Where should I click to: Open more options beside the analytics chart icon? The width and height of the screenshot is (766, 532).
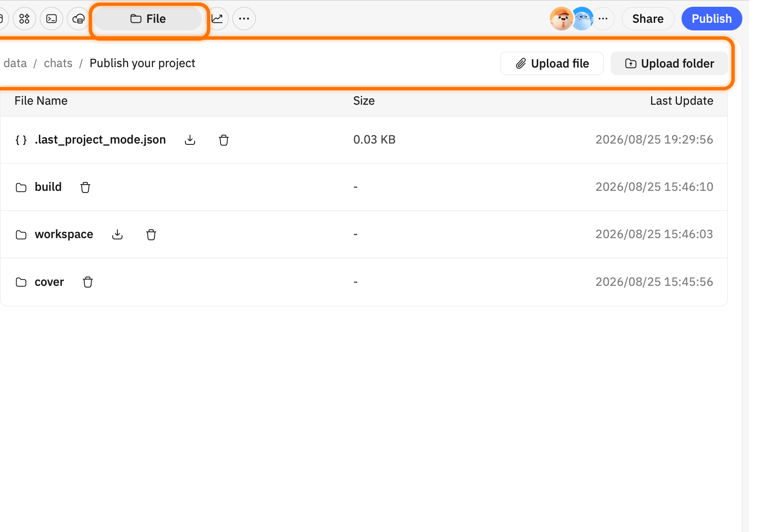point(244,19)
